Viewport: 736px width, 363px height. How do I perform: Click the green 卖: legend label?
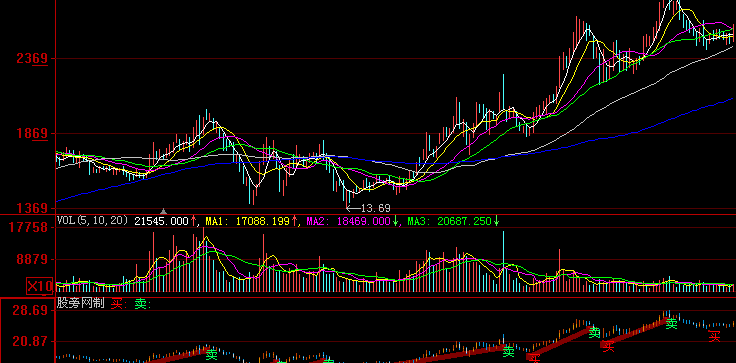pos(143,304)
